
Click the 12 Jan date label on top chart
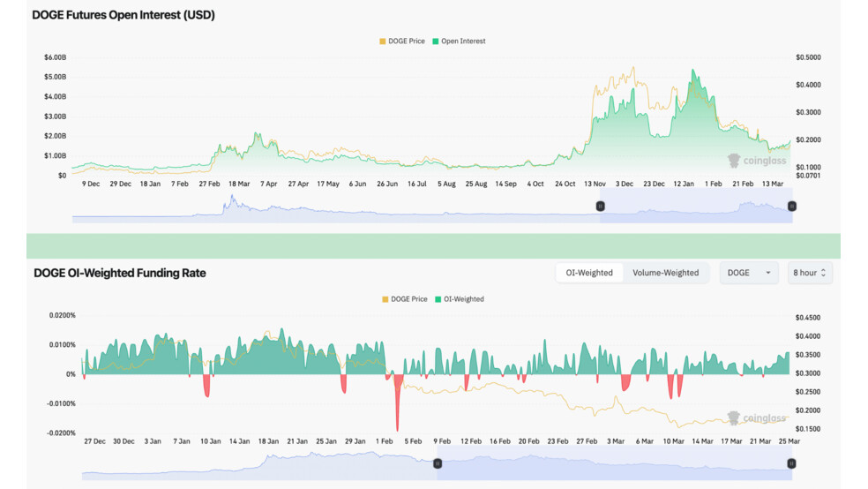(684, 184)
